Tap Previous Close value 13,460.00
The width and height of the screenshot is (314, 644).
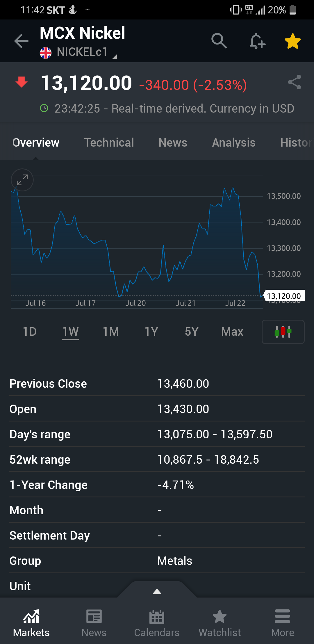click(x=183, y=384)
